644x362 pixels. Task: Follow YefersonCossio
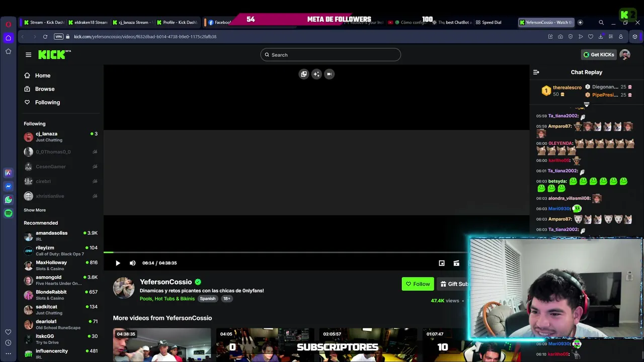tap(418, 284)
